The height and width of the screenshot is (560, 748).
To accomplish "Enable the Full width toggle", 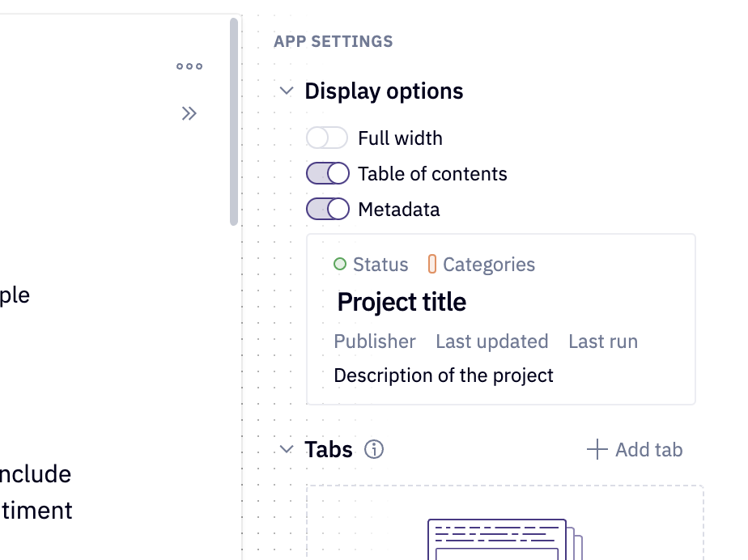I will pos(327,138).
